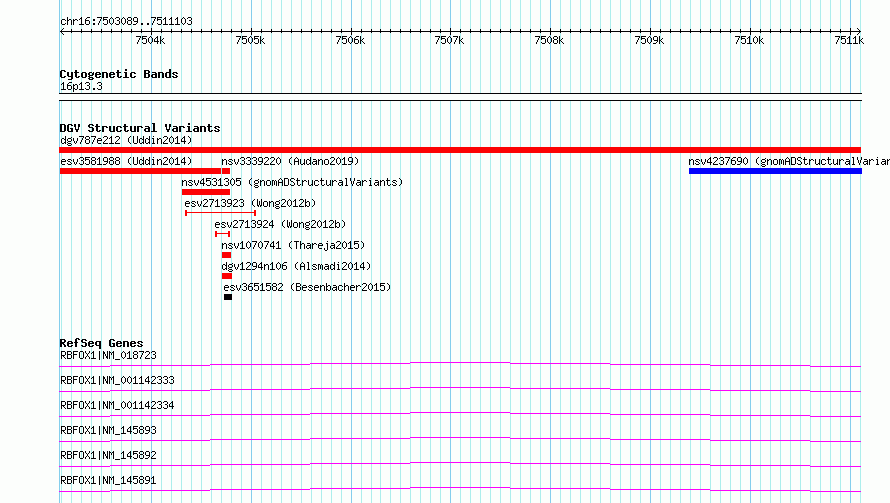Select variant label esv2713924 (Wong2012b)
Image resolution: width=890 pixels, height=503 pixels.
pyautogui.click(x=280, y=224)
